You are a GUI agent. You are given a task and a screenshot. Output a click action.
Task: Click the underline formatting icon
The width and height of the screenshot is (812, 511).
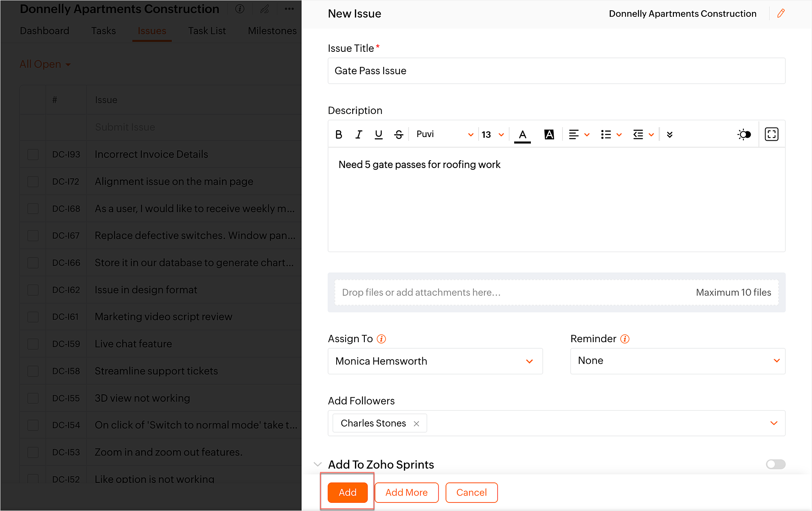pyautogui.click(x=378, y=135)
